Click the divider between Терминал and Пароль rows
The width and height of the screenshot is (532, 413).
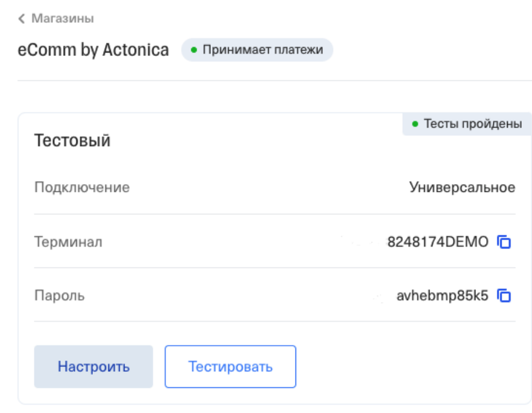tap(274, 268)
